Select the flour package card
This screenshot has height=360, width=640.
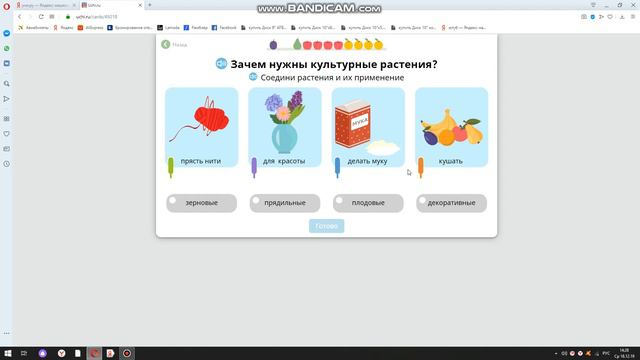coord(368,127)
